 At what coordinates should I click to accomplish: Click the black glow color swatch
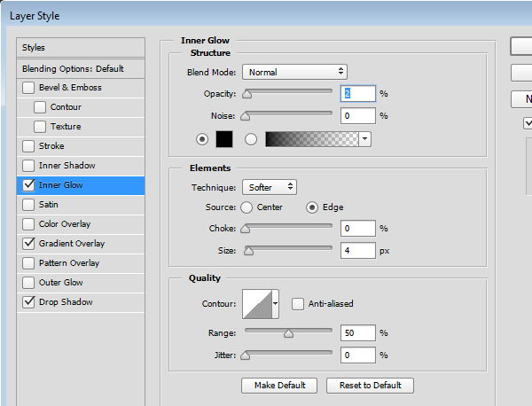tap(224, 139)
